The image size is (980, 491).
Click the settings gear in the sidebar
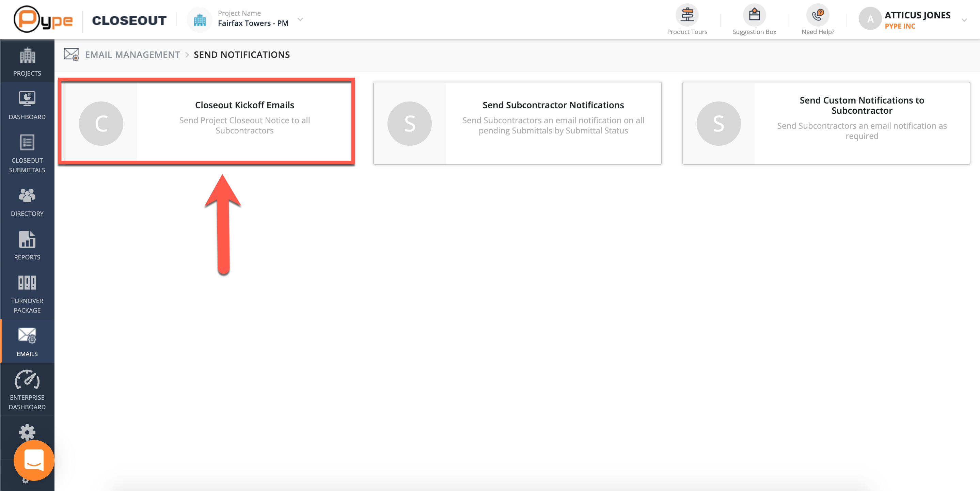pos(27,432)
